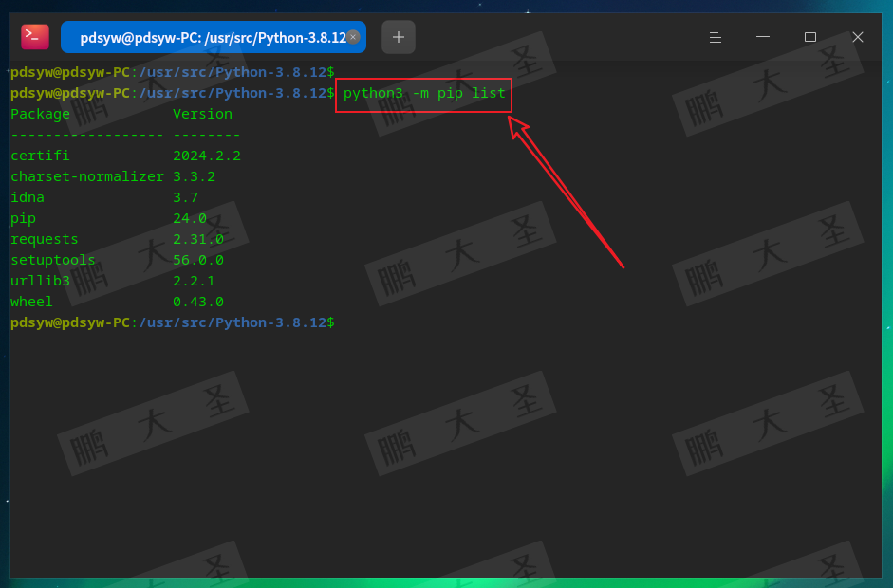Close the Python-3.8.12 tab with its x icon
893x588 pixels.
pos(354,36)
